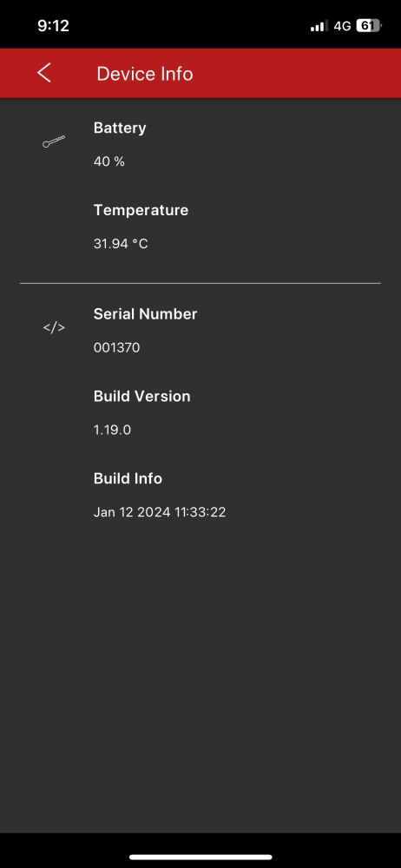Select the Jan 12 2024 11:33:22 build date

(x=160, y=512)
